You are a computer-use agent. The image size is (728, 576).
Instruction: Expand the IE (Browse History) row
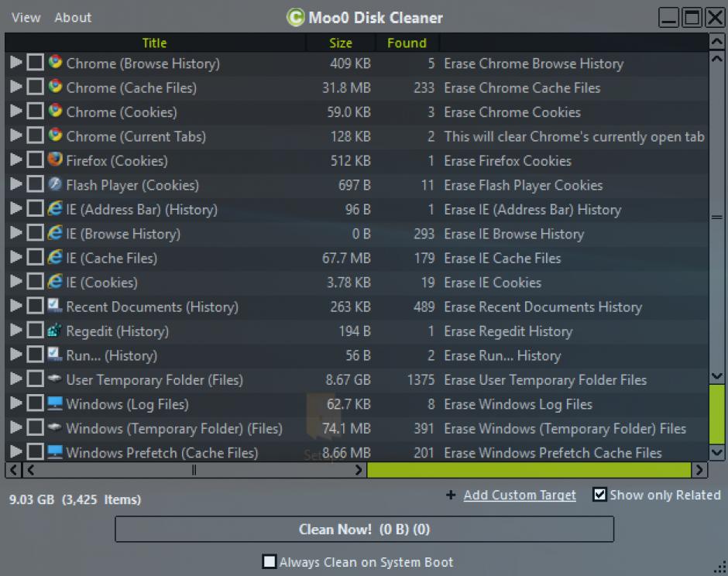coord(16,232)
